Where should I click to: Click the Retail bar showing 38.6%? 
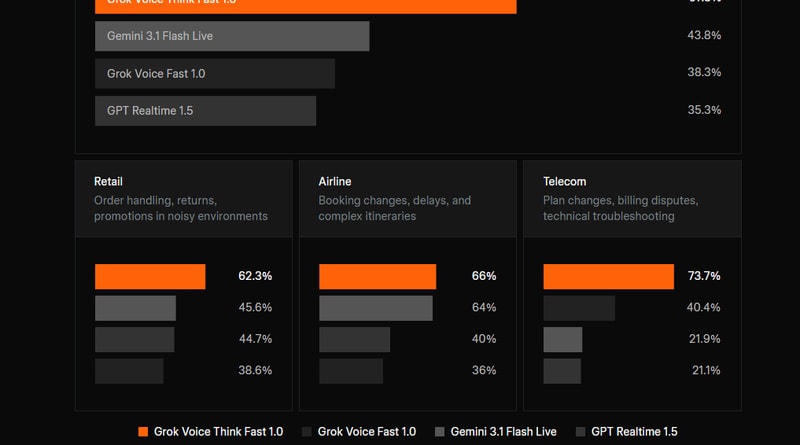129,371
